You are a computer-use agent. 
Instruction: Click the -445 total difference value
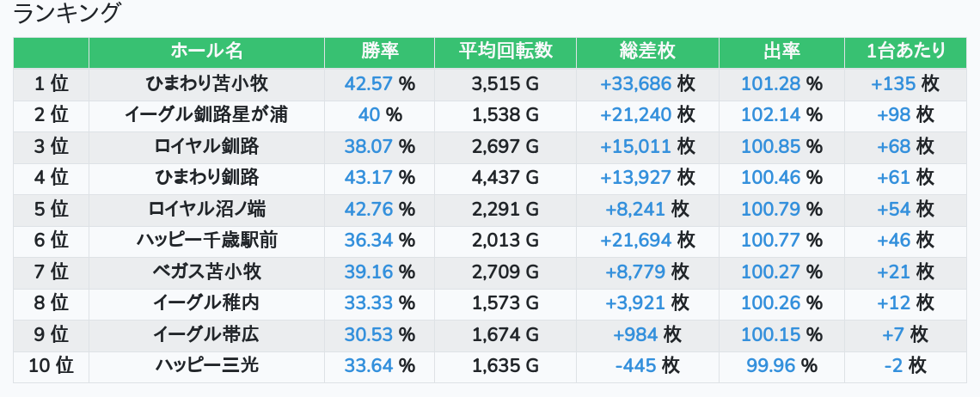(635, 366)
